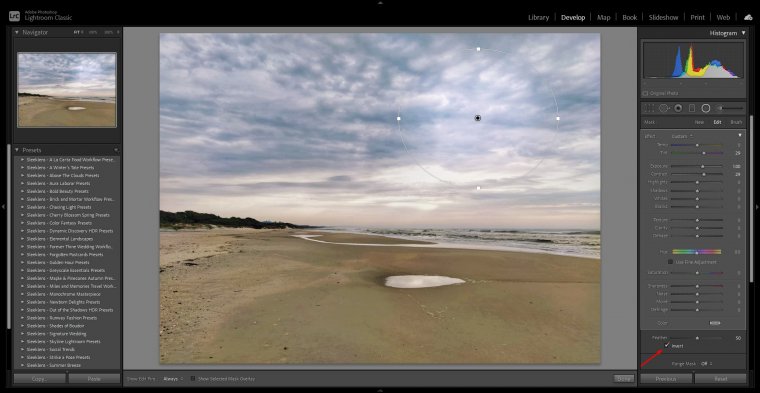
Task: Select the Crop Overlay tool
Action: [648, 108]
